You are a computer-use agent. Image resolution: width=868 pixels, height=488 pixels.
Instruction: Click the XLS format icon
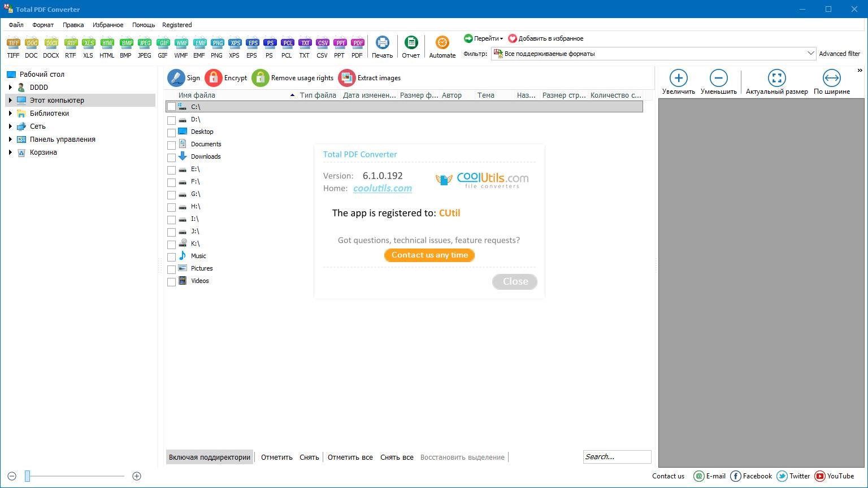pyautogui.click(x=88, y=47)
